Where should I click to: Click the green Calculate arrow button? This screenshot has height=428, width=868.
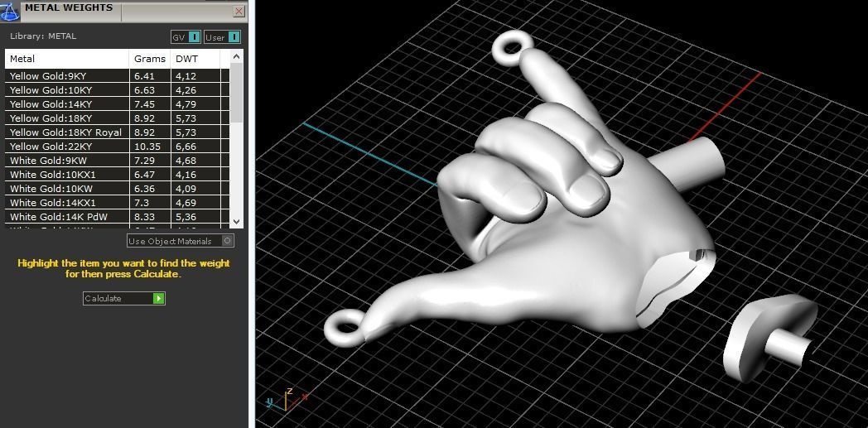point(159,299)
